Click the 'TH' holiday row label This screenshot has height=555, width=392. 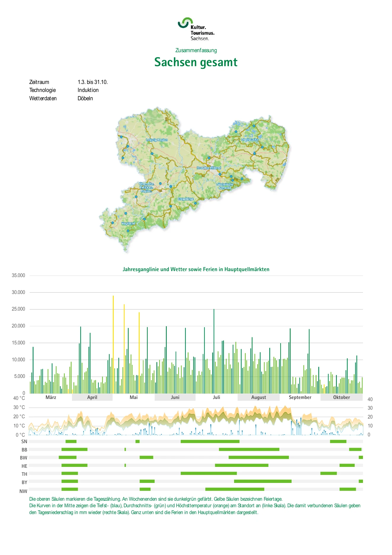pyautogui.click(x=24, y=474)
